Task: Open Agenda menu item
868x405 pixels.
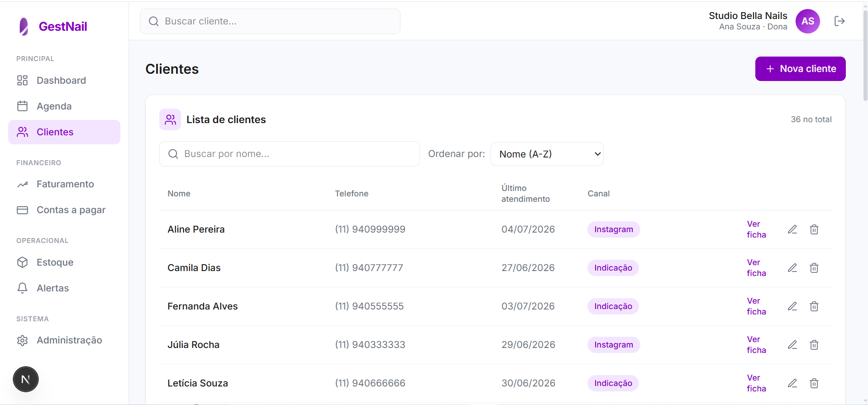Action: [64, 106]
